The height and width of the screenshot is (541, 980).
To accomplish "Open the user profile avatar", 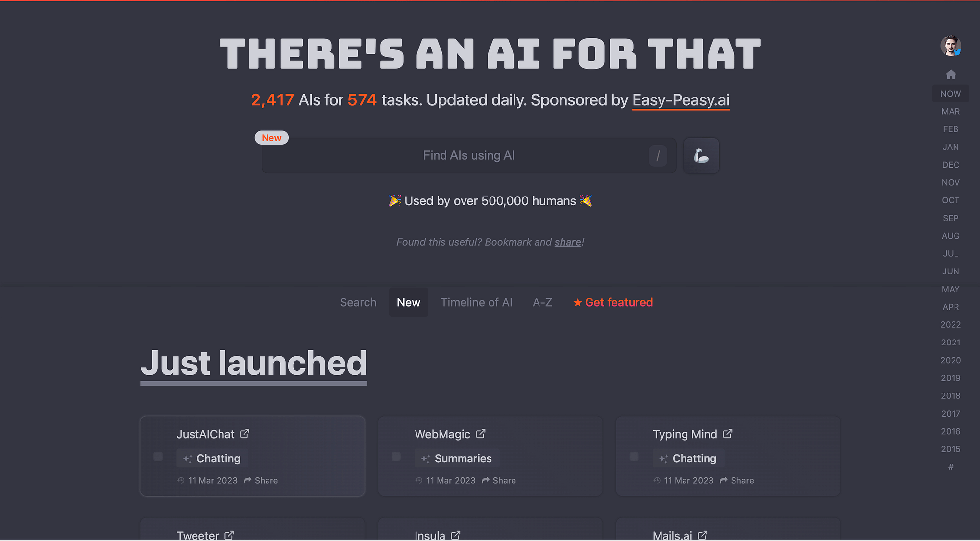I will click(951, 46).
